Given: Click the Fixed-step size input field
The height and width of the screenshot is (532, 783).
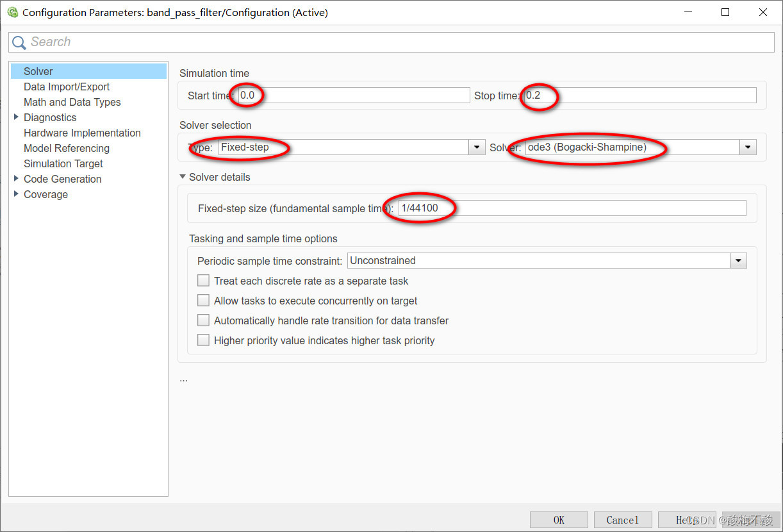Looking at the screenshot, I should (x=572, y=208).
